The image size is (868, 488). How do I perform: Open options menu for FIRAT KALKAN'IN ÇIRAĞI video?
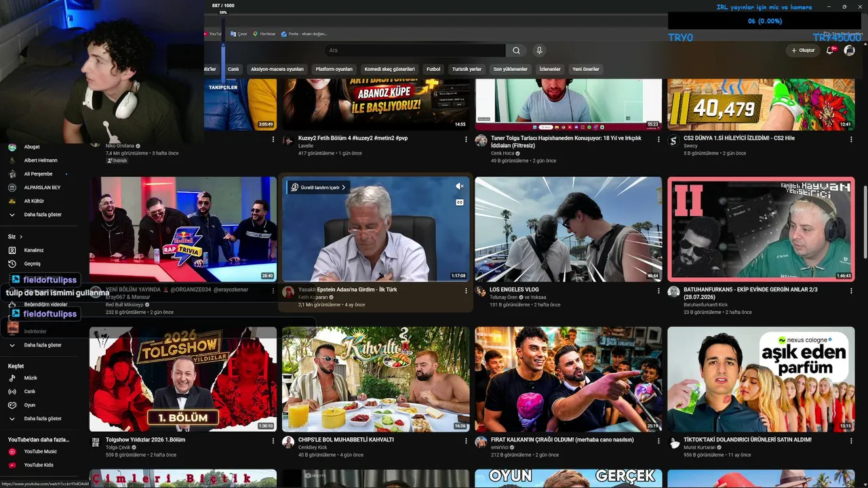point(658,441)
